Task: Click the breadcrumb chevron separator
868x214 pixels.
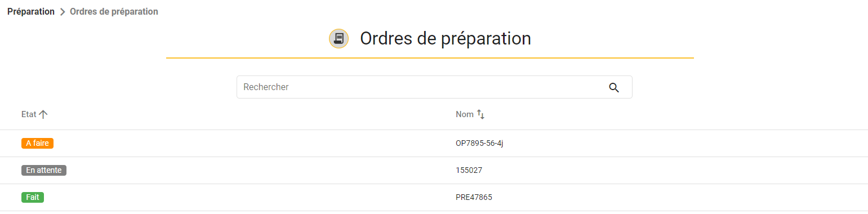Action: click(63, 12)
